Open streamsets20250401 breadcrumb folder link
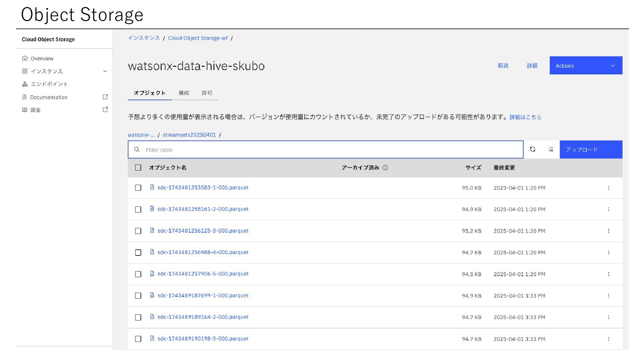The width and height of the screenshot is (644, 362). (189, 135)
